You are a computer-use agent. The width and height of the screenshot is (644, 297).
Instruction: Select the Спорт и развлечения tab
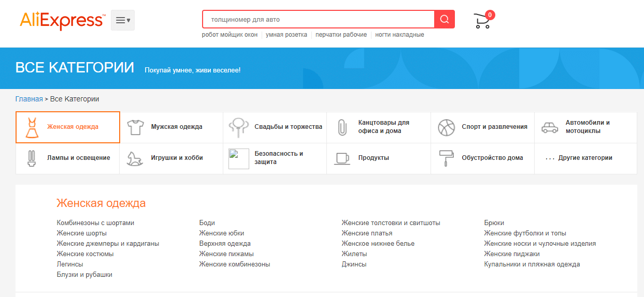click(x=482, y=127)
